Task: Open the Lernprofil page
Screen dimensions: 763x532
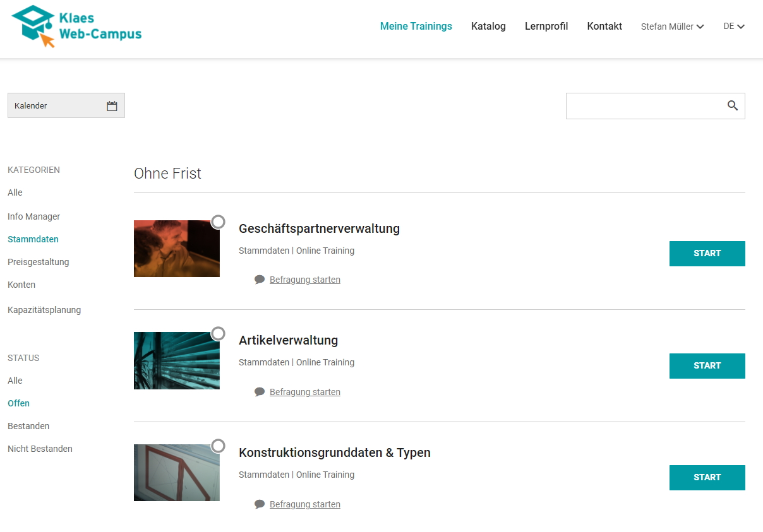Action: pyautogui.click(x=546, y=27)
